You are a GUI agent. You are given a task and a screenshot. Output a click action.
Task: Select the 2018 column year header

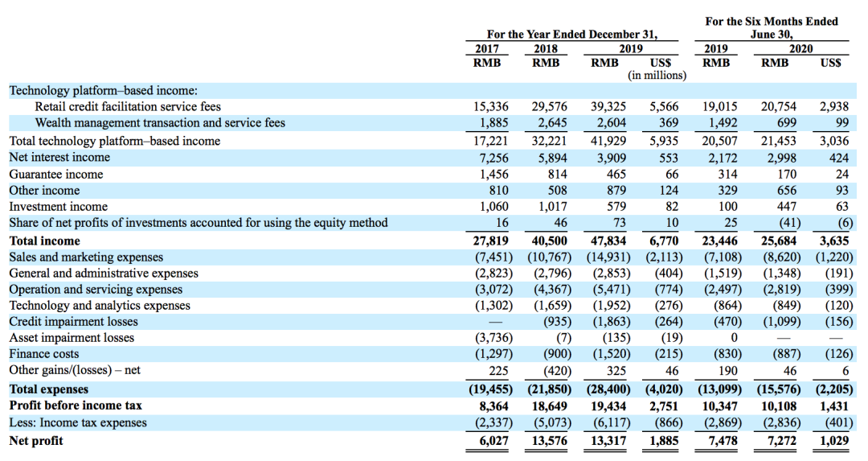click(546, 49)
